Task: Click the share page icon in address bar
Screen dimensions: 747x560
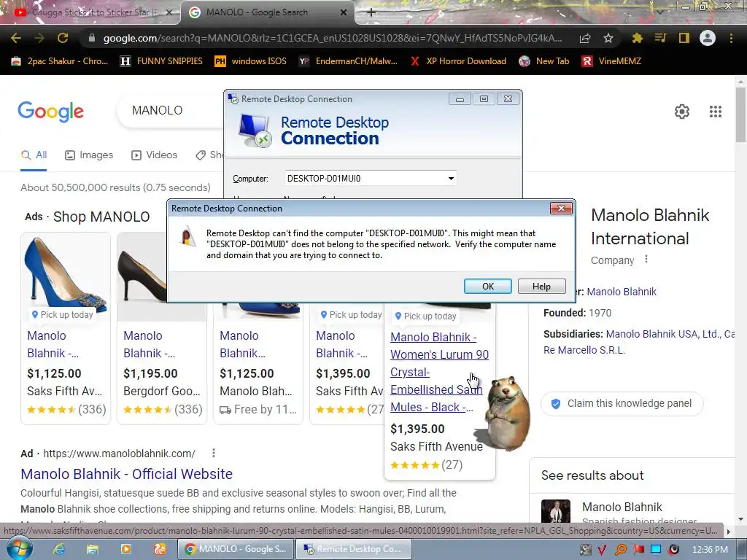Action: click(x=585, y=38)
